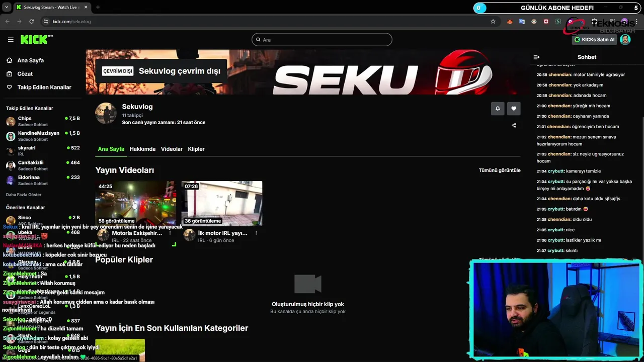The width and height of the screenshot is (644, 362).
Task: Switch to the Klipler tab
Action: (196, 149)
